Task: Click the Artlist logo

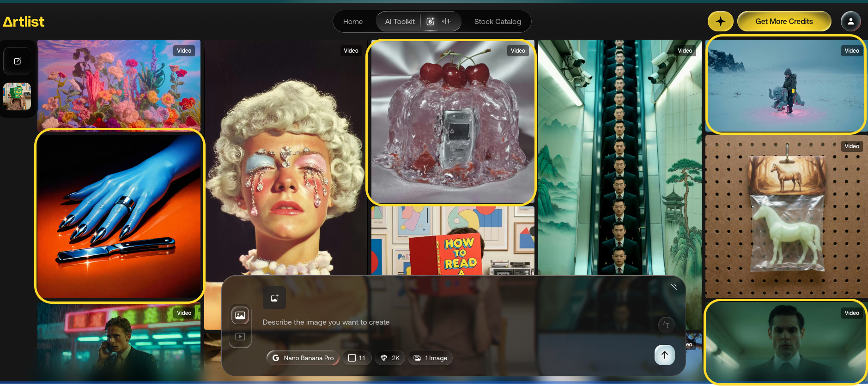Action: (24, 22)
